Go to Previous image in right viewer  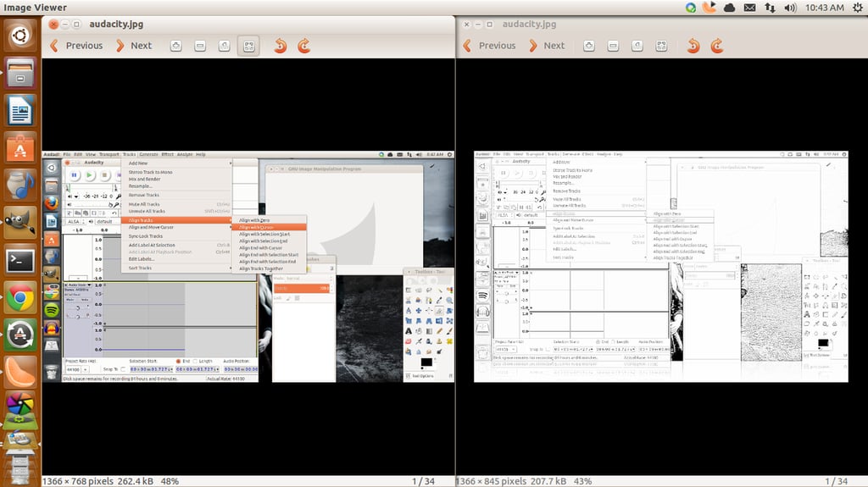click(489, 46)
